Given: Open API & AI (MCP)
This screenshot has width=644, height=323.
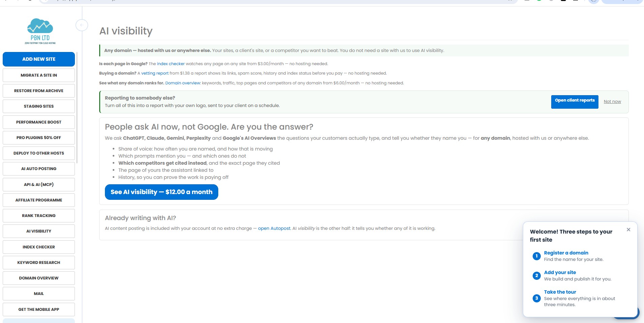Looking at the screenshot, I should (x=39, y=185).
